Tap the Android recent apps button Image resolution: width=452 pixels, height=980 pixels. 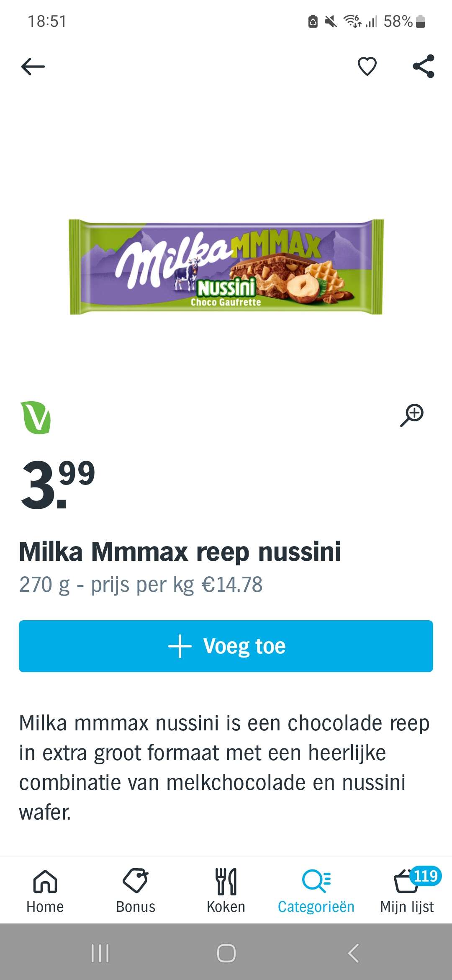pyautogui.click(x=100, y=953)
